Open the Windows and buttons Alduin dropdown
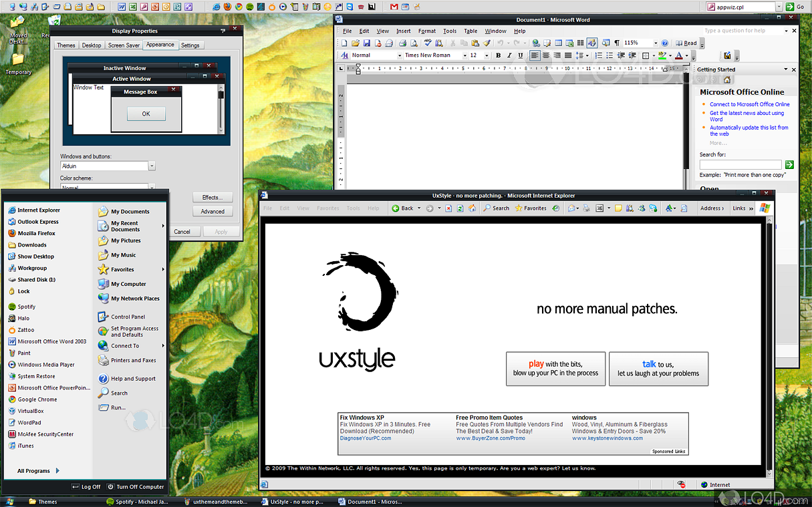This screenshot has width=812, height=507. point(152,166)
